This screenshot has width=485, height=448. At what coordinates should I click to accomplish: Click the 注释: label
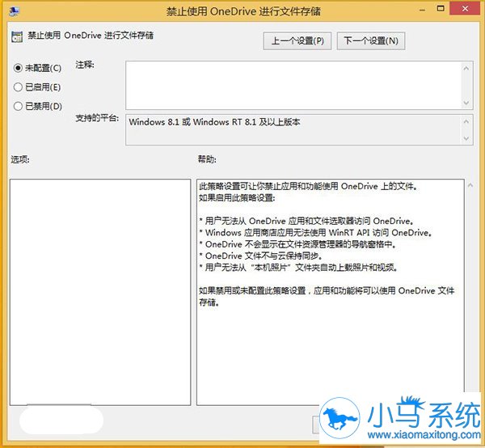pos(85,65)
